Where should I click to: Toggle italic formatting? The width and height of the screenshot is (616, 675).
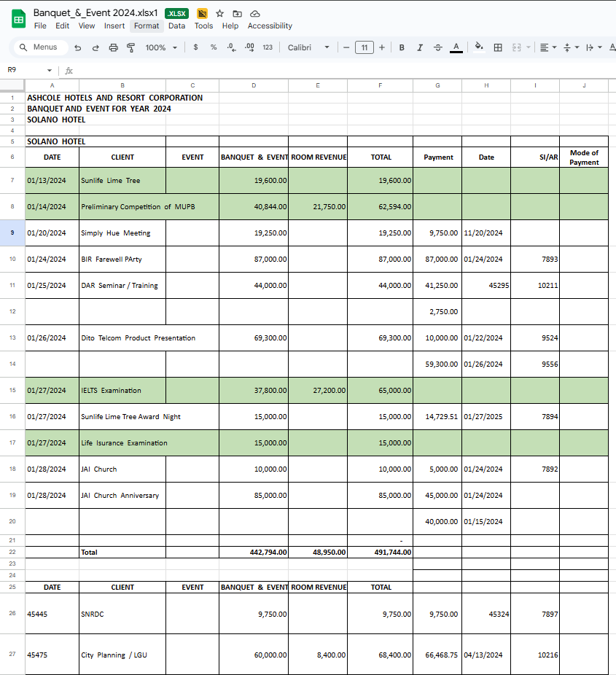click(420, 47)
